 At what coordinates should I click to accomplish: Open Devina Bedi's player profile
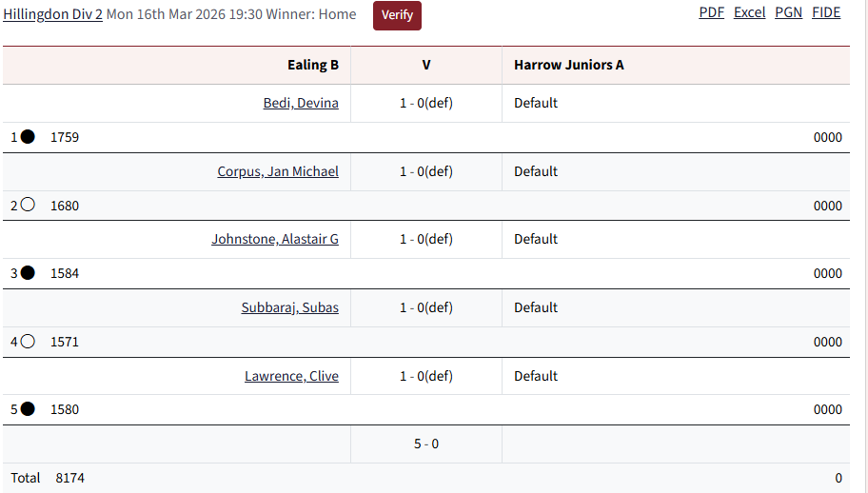point(301,103)
